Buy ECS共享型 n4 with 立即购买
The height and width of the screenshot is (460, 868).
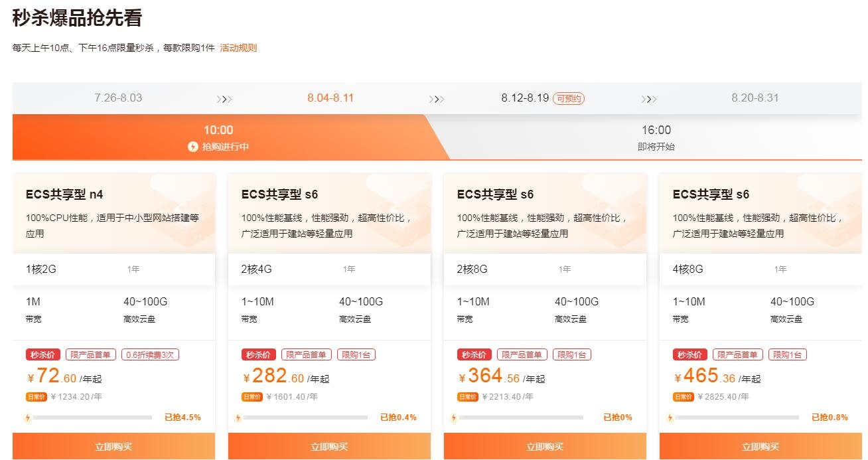point(113,446)
